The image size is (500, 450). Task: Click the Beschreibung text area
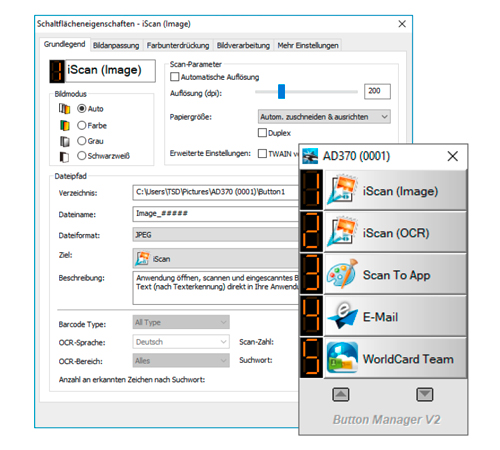(215, 288)
